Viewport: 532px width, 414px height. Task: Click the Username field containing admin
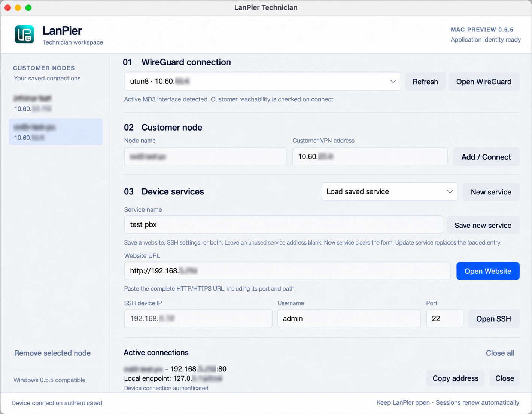pos(349,319)
